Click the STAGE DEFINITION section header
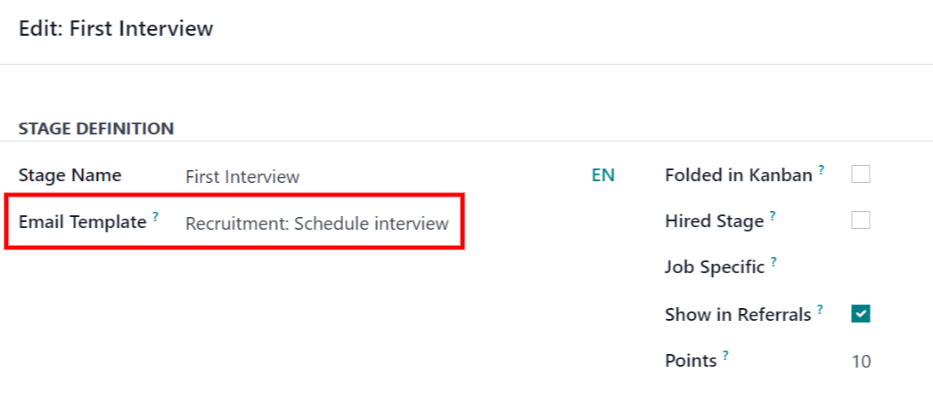 pyautogui.click(x=96, y=129)
